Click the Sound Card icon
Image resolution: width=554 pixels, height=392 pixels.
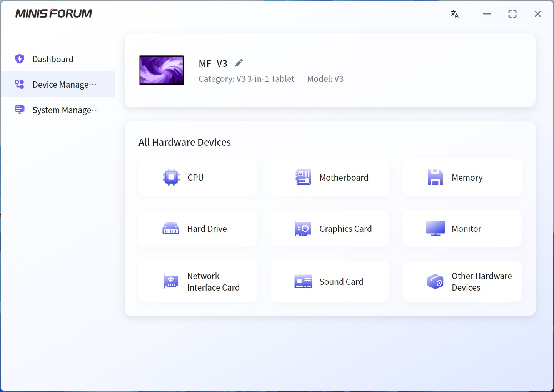coord(303,281)
